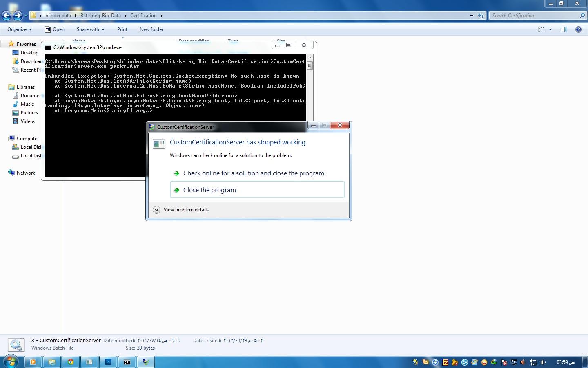Click Open in the Explorer toolbar
The image size is (588, 368).
point(54,29)
